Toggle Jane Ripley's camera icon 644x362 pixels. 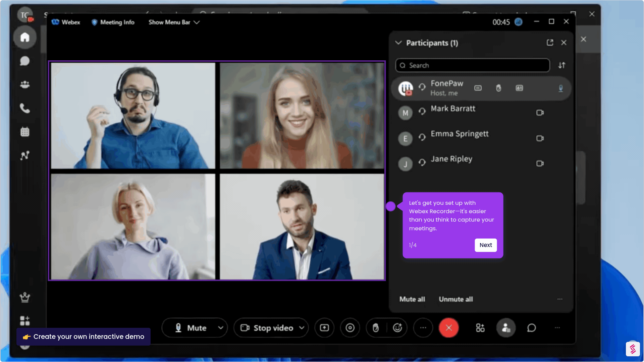540,163
